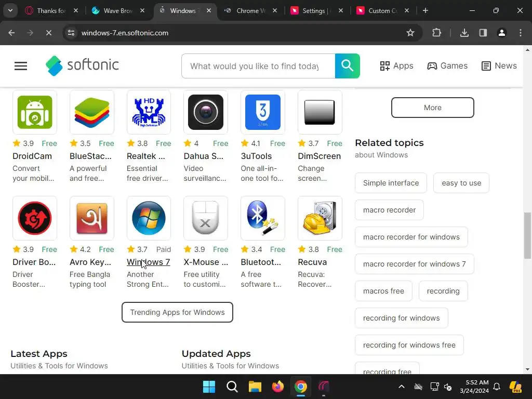Image resolution: width=532 pixels, height=399 pixels.
Task: Open notifications bell in system tray
Action: click(497, 387)
